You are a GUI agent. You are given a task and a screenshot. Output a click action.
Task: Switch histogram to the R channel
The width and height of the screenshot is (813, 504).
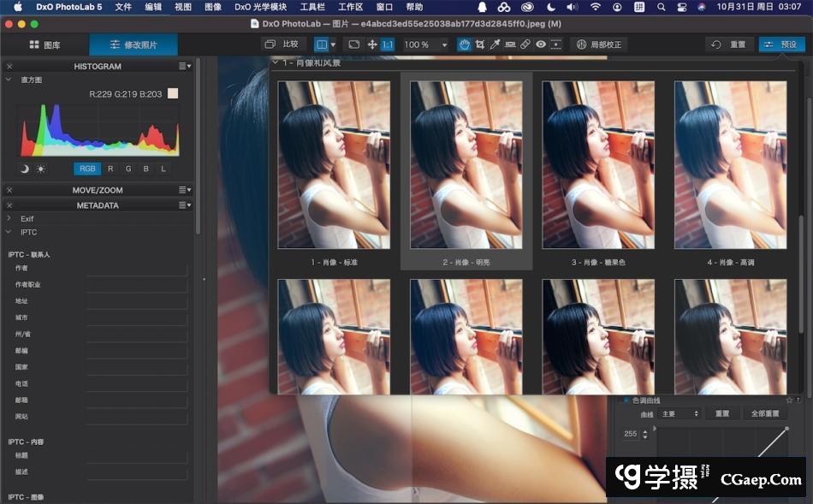click(110, 169)
